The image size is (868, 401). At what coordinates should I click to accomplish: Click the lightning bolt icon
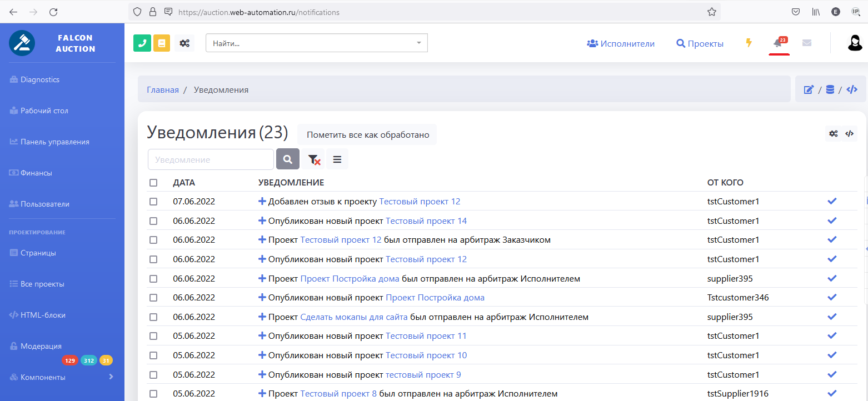749,43
